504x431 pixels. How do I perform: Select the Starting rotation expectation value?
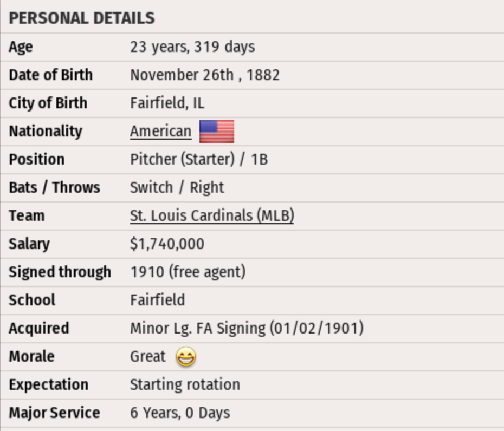point(185,384)
